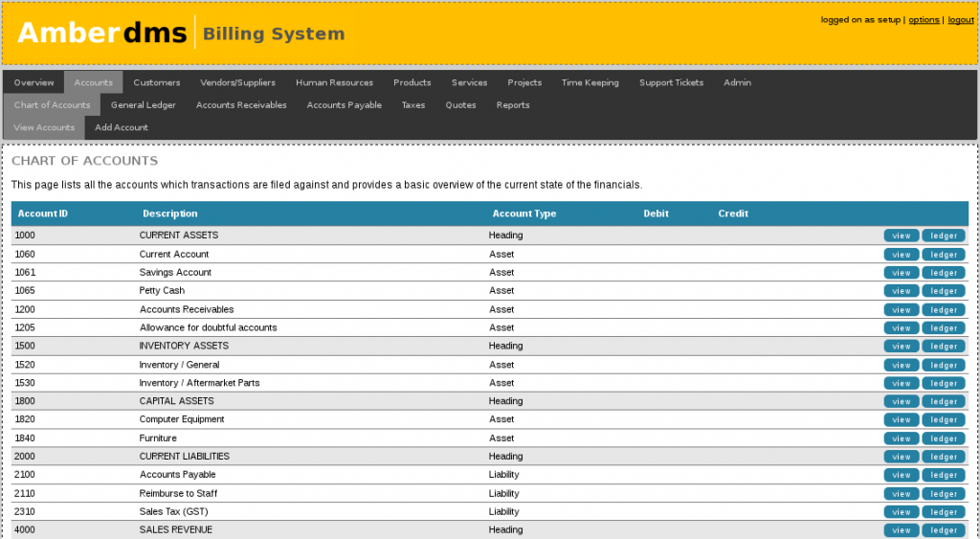This screenshot has width=980, height=539.
Task: Click the Debit column header
Action: pos(657,213)
